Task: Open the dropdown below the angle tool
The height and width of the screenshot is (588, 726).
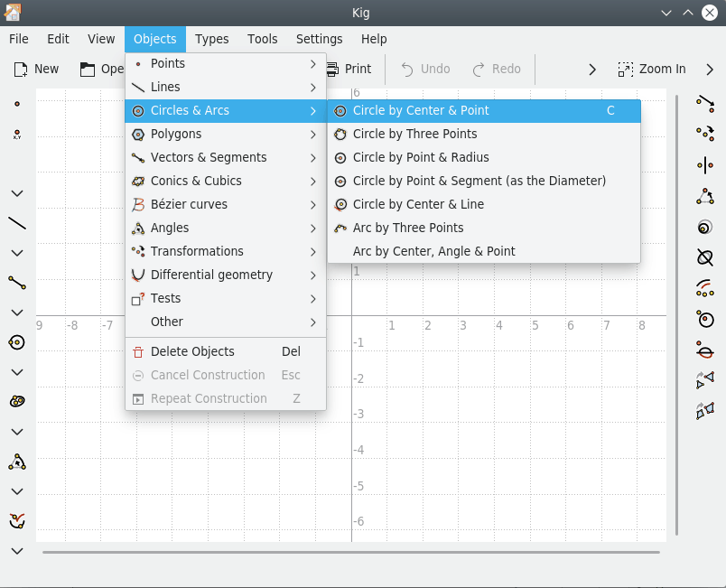Action: 17,491
